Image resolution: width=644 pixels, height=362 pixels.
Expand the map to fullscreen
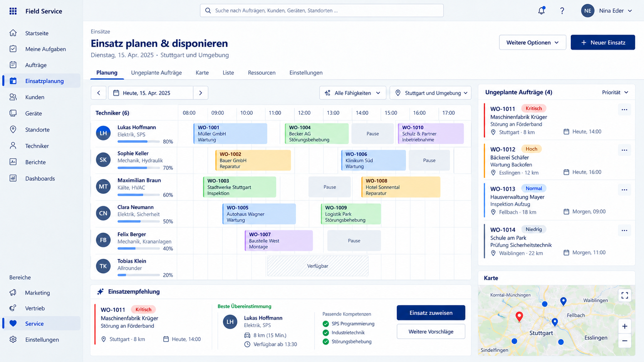tap(625, 295)
